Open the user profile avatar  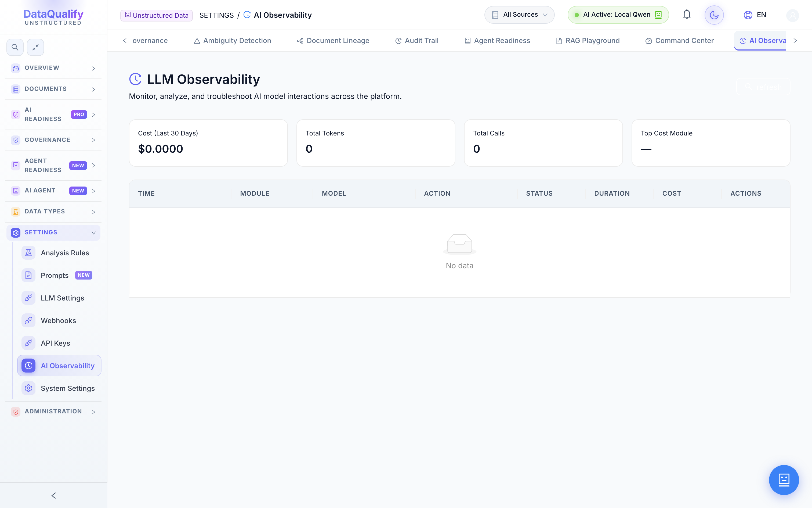792,16
